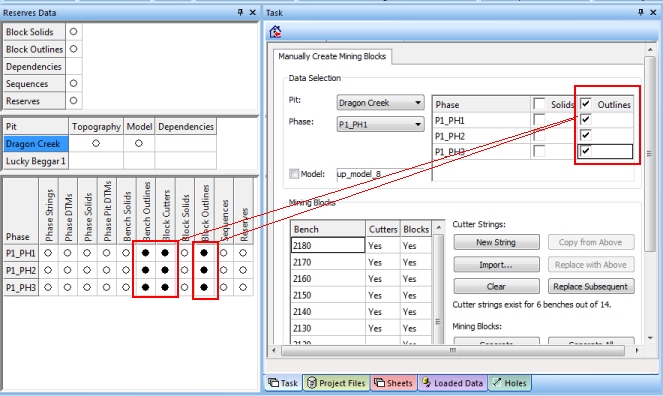Uncheck the Outlines header checkbox

(x=586, y=104)
